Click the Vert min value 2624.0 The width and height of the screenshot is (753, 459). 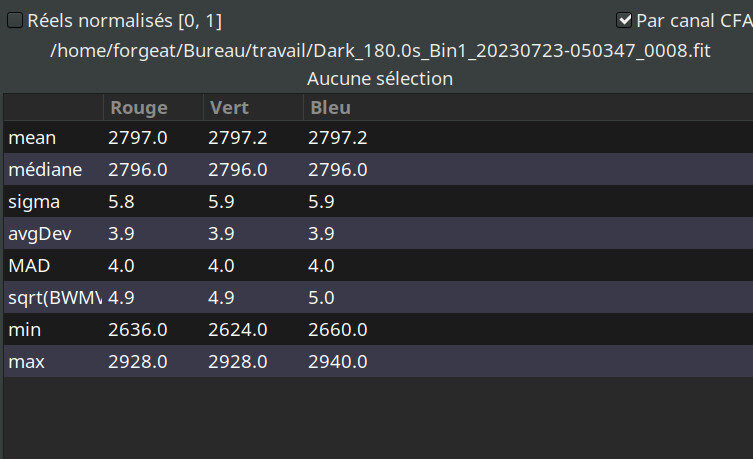point(238,330)
